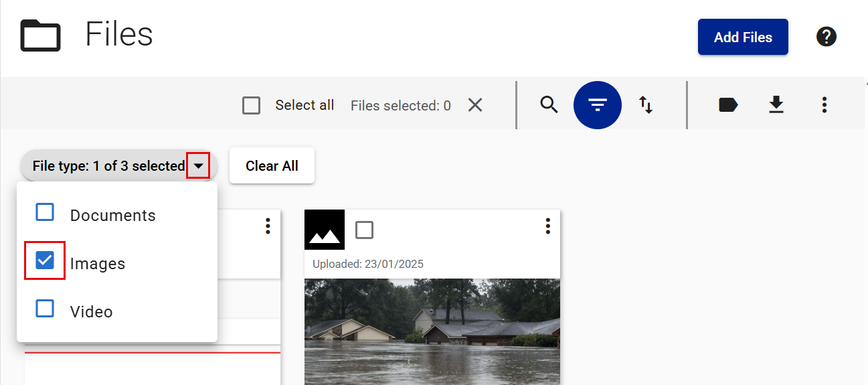
Task: Click the black folder icon beside Files
Action: (x=41, y=35)
